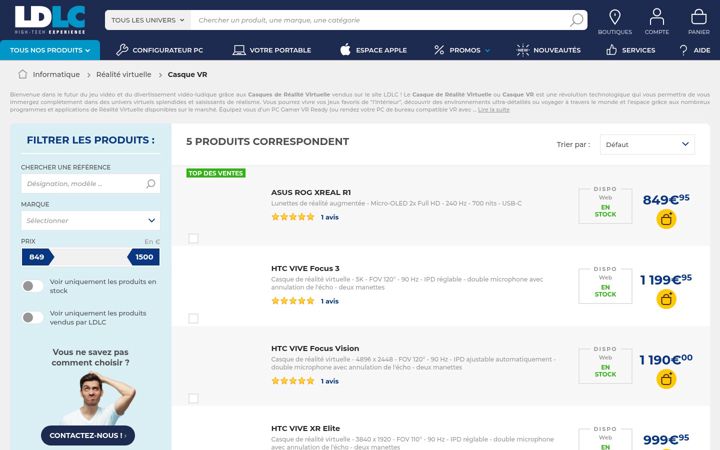Open the Tous les univers dropdown

point(147,20)
